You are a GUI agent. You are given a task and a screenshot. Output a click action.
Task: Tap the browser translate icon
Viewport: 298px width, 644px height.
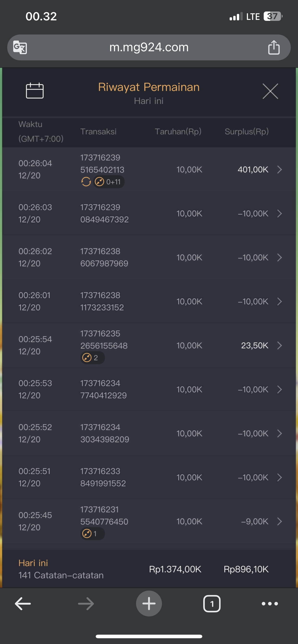(x=20, y=47)
